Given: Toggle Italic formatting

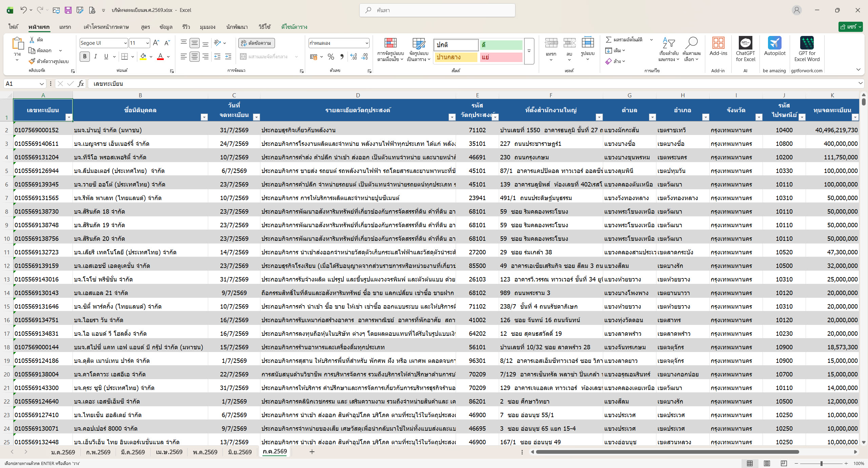Looking at the screenshot, I should pyautogui.click(x=95, y=57).
